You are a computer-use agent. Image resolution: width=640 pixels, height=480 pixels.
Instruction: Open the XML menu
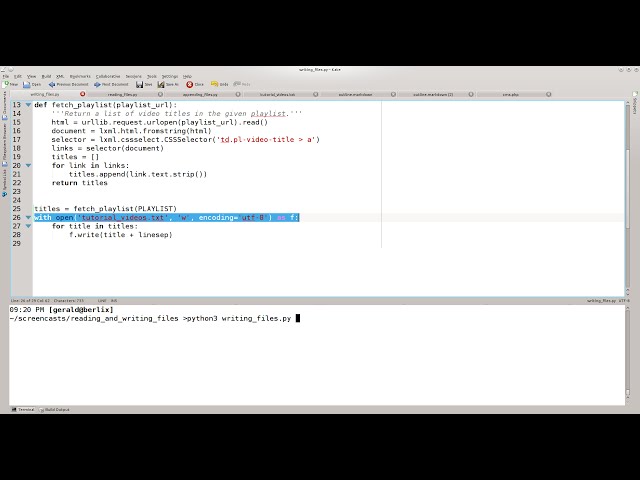tap(60, 76)
